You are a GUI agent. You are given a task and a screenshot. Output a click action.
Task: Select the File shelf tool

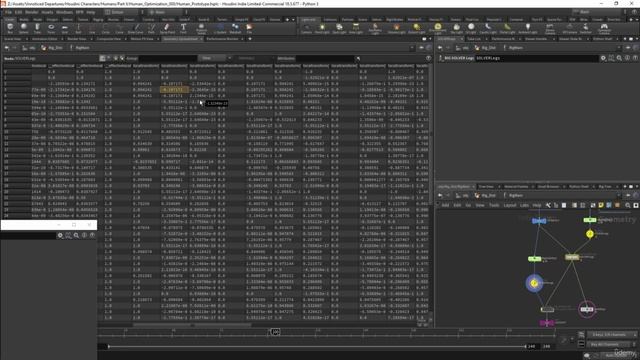point(249,28)
